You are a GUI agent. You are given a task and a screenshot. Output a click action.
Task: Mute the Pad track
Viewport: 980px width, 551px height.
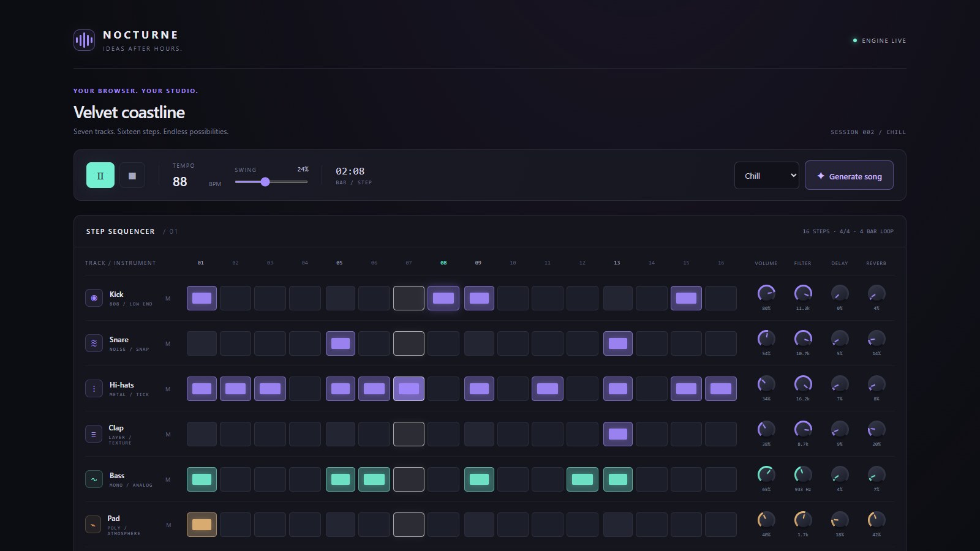(x=168, y=525)
